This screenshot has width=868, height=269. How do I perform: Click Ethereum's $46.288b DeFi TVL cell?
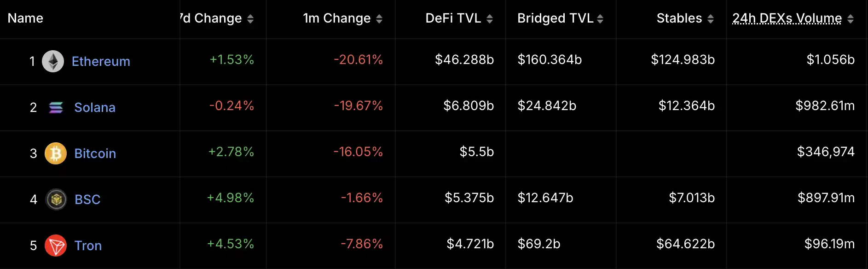[464, 60]
